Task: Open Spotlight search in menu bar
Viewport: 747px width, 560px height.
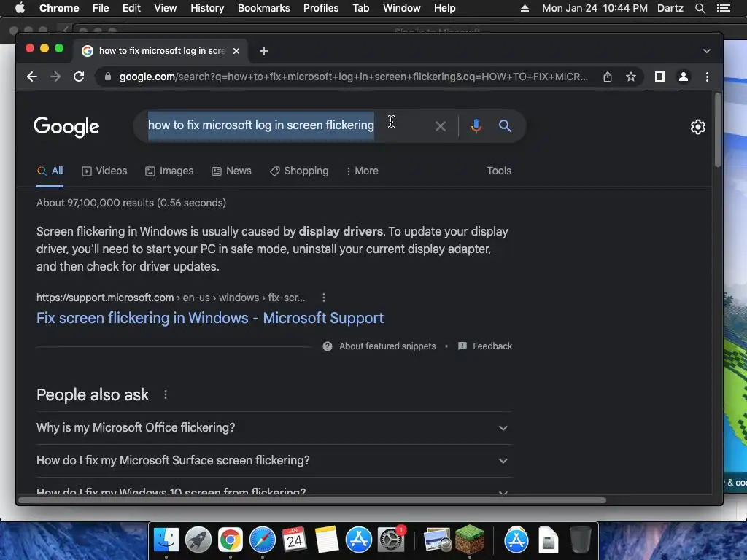Action: point(700,8)
